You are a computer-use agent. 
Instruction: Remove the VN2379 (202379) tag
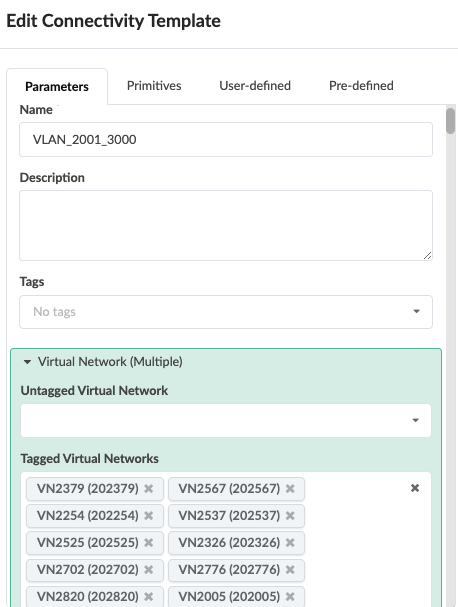point(149,489)
